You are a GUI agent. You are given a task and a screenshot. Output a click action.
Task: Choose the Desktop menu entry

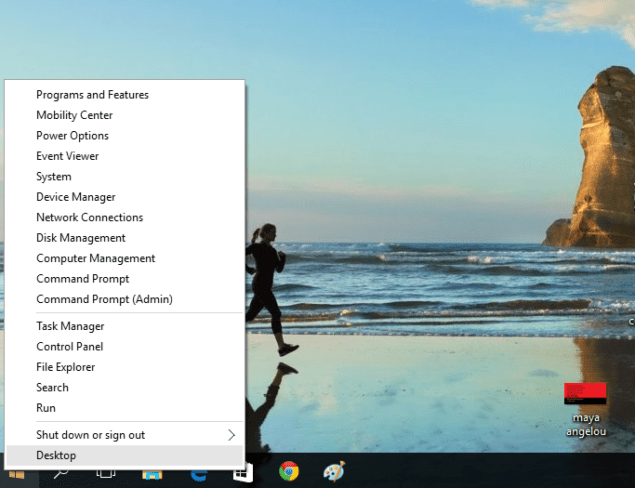(x=56, y=456)
